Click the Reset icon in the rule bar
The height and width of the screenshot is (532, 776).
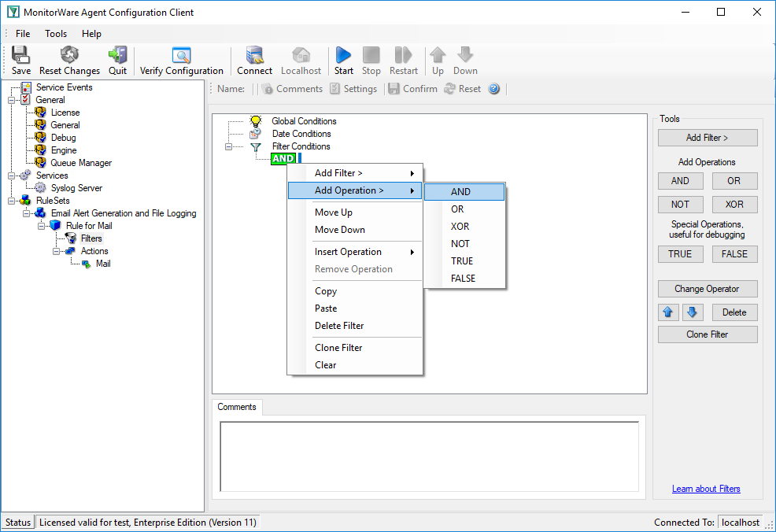point(449,89)
